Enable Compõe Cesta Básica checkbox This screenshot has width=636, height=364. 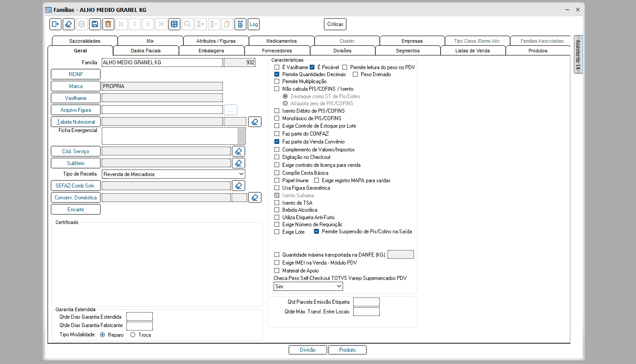277,173
